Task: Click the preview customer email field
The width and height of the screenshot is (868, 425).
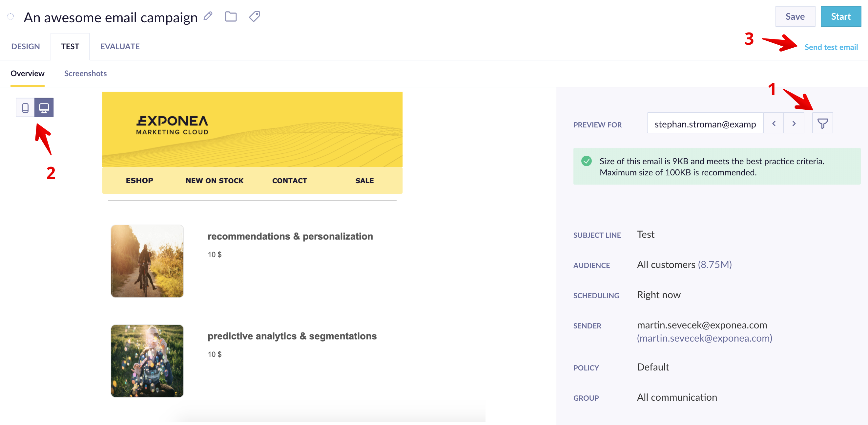Action: 705,124
